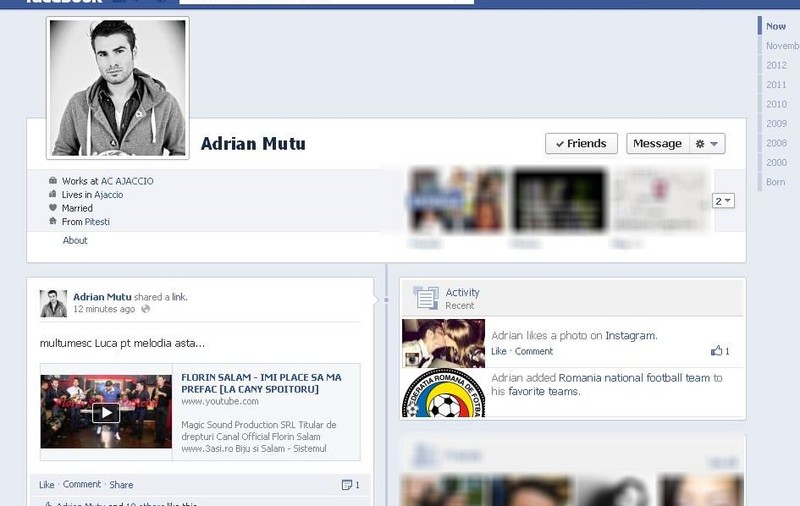
Task: Jump to 2008 on the timeline
Action: [x=776, y=143]
